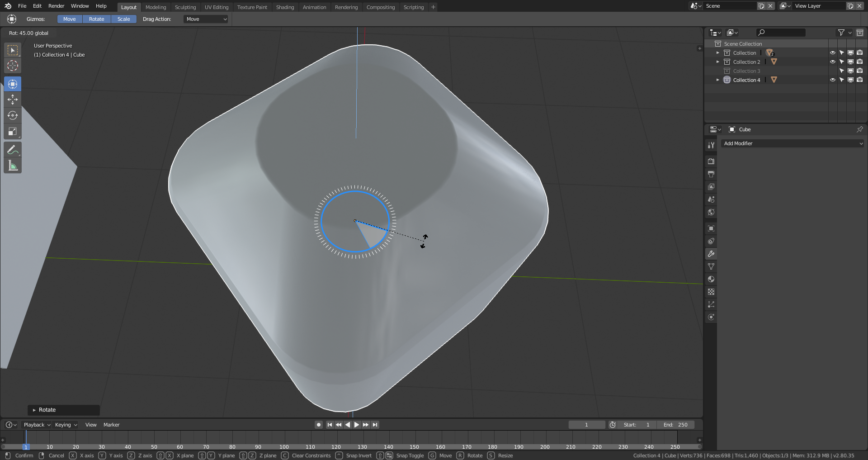Open Output properties tab
The width and height of the screenshot is (868, 460).
[711, 174]
